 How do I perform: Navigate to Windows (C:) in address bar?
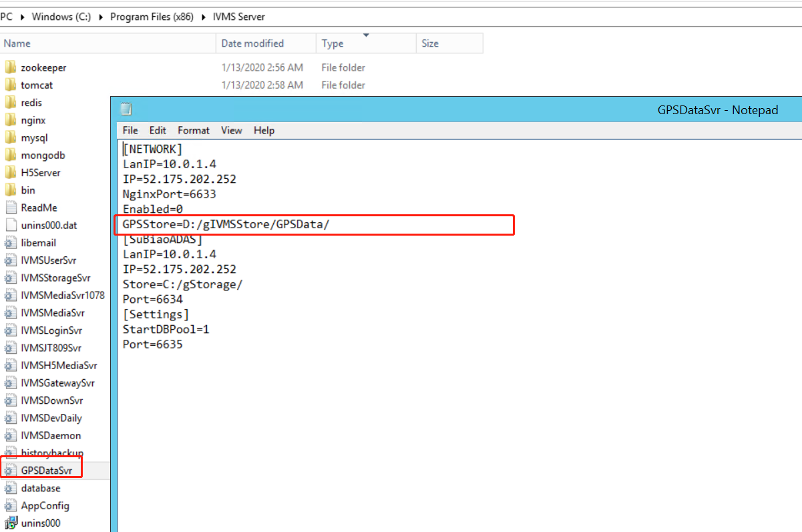[x=61, y=17]
